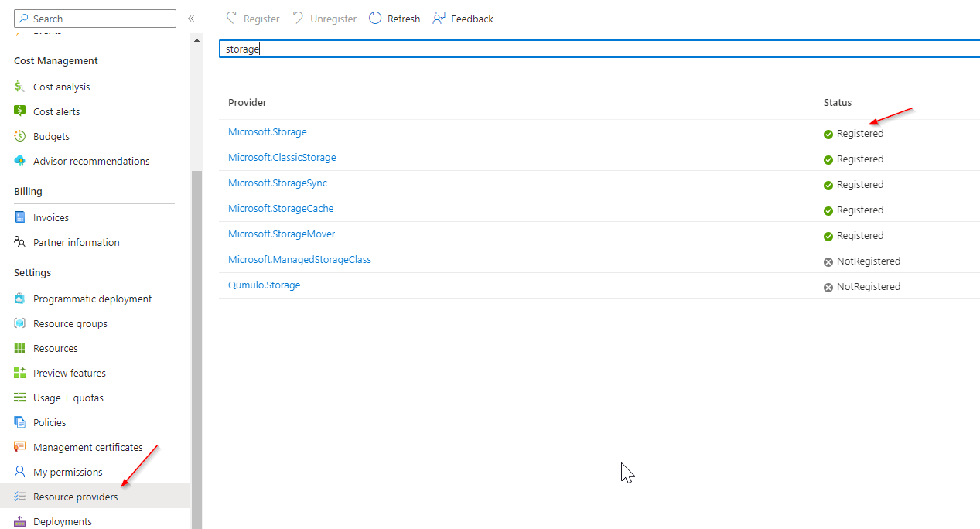The height and width of the screenshot is (529, 980).
Task: Click 'Registered' status text for Microsoft.StorageSync
Action: pyautogui.click(x=860, y=185)
